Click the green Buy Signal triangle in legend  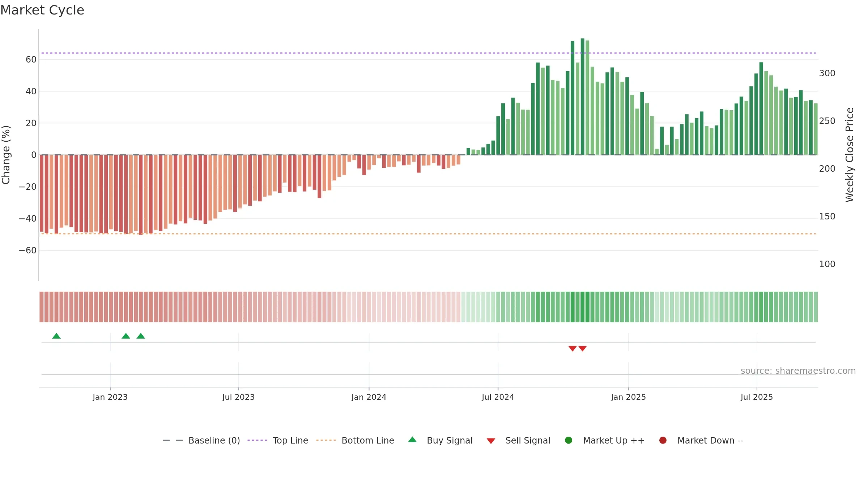tap(412, 440)
